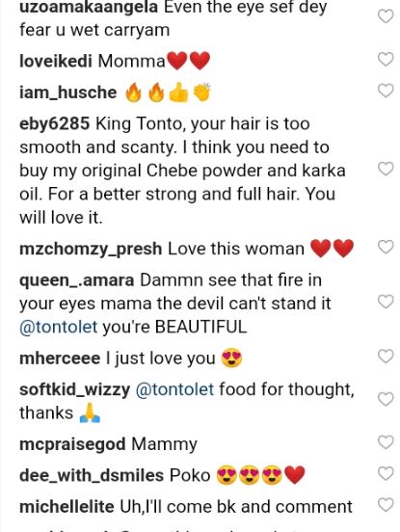The image size is (400, 532).
Task: Go to dee_with_dsmiles' profile
Action: pyautogui.click(x=92, y=475)
